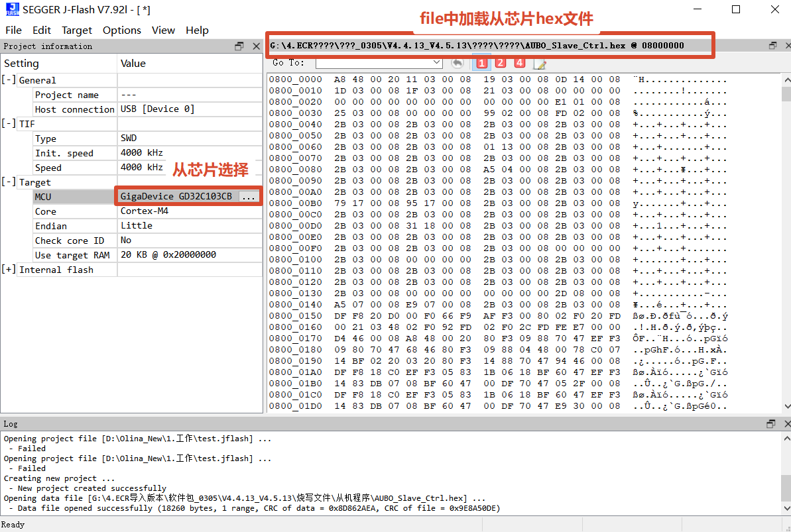Select 1-byte display width icon
The image size is (791, 532).
(482, 63)
